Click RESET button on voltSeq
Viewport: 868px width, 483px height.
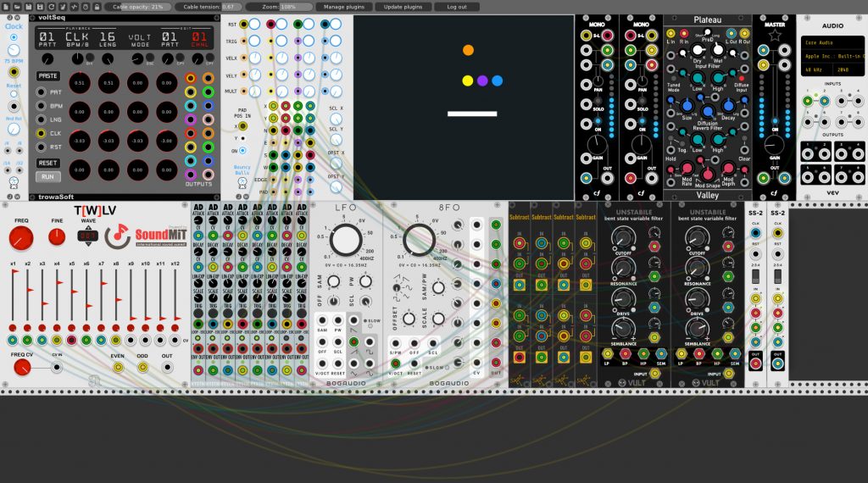pyautogui.click(x=48, y=164)
